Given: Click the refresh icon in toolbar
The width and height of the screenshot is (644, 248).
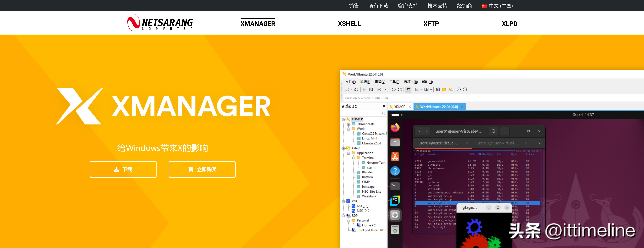Looking at the screenshot, I should pos(394,89).
